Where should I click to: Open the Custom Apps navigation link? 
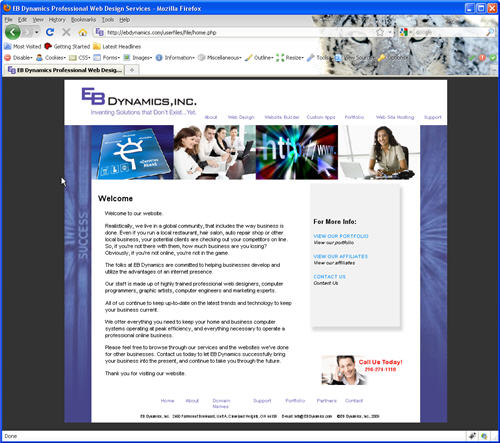(x=321, y=117)
